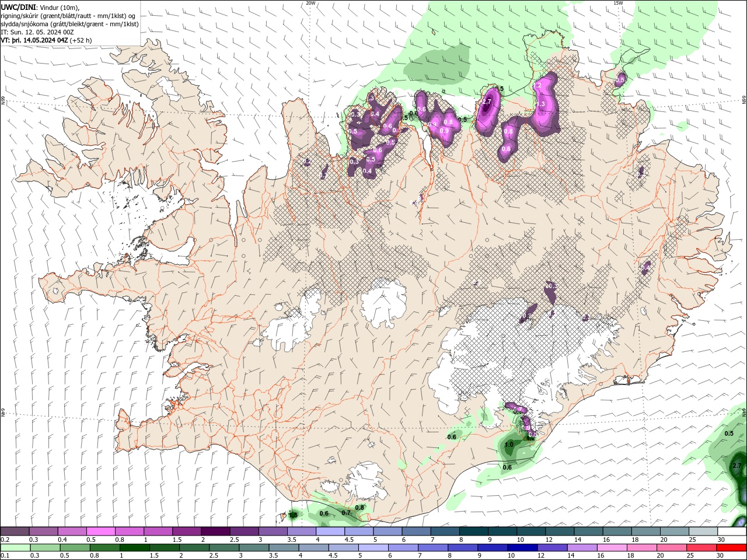Pick the light pink 16 swatch in rain legend
The width and height of the screenshot is (747, 560).
pyautogui.click(x=612, y=547)
